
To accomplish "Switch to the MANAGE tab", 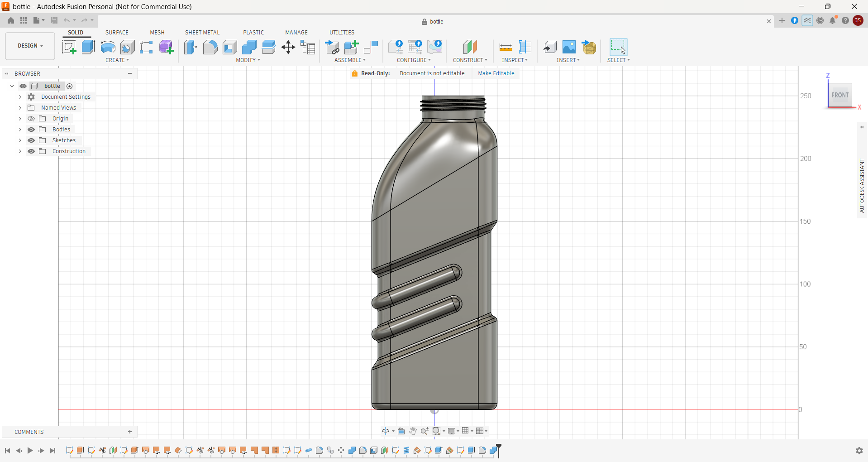I will 296,33.
